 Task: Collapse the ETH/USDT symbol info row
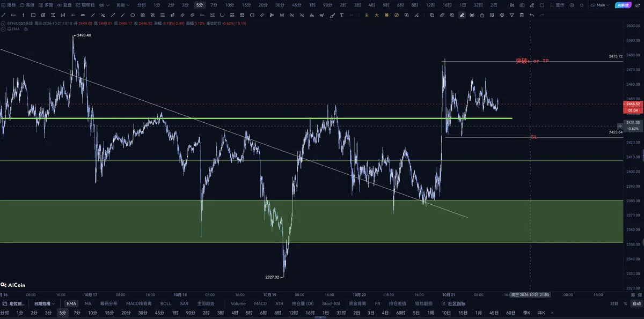click(3, 24)
